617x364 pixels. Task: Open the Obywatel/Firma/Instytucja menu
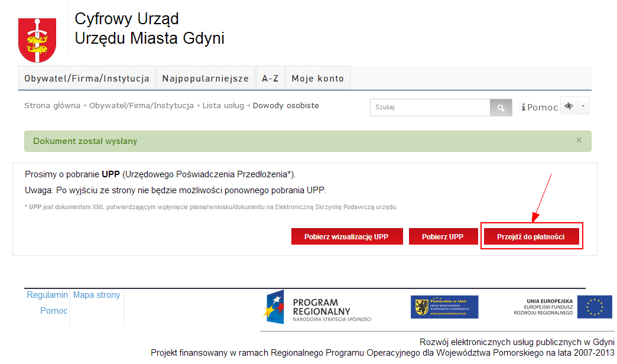coord(87,79)
